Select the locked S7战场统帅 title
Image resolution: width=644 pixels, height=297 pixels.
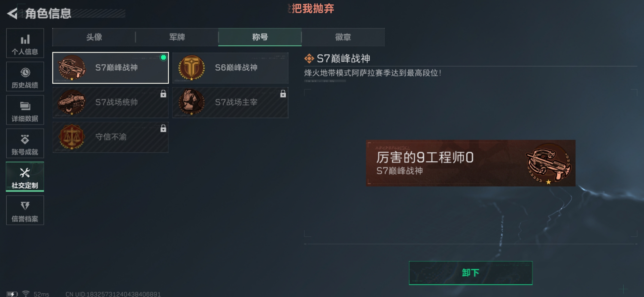point(110,103)
